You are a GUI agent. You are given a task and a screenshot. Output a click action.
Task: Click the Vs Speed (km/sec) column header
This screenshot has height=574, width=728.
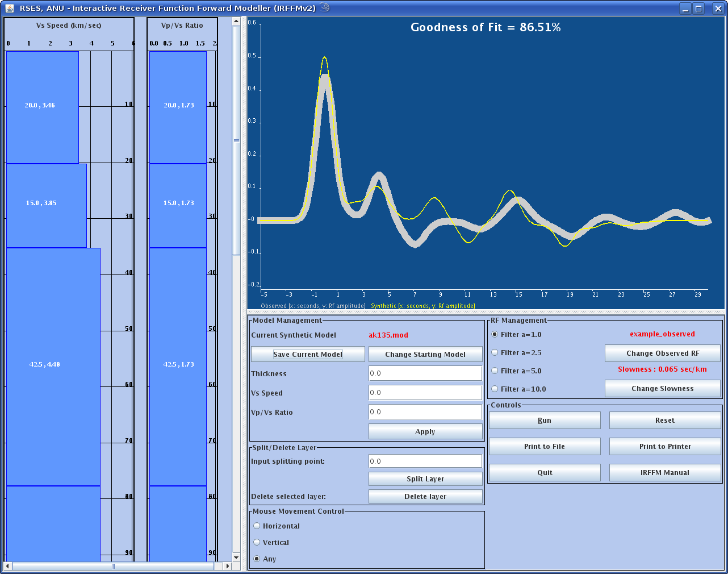point(69,26)
